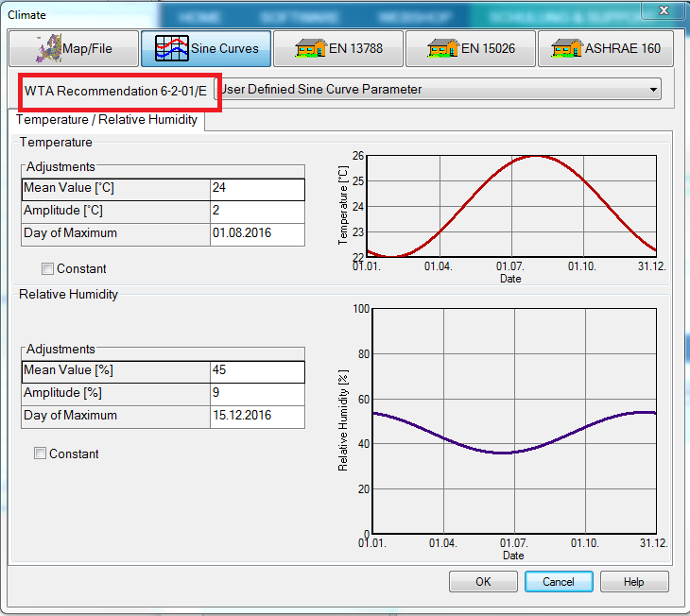Click the ASHRAE 160 house icon
This screenshot has height=616, width=690.
(570, 48)
